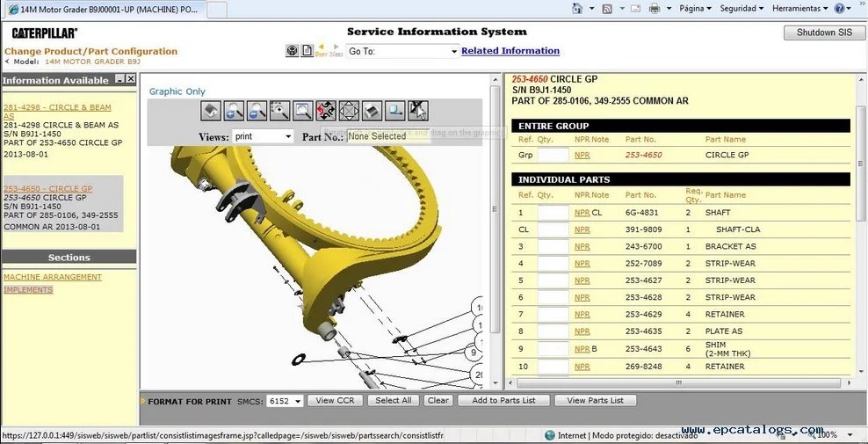Open the Seguridad browser menu
The image size is (868, 444).
[737, 9]
